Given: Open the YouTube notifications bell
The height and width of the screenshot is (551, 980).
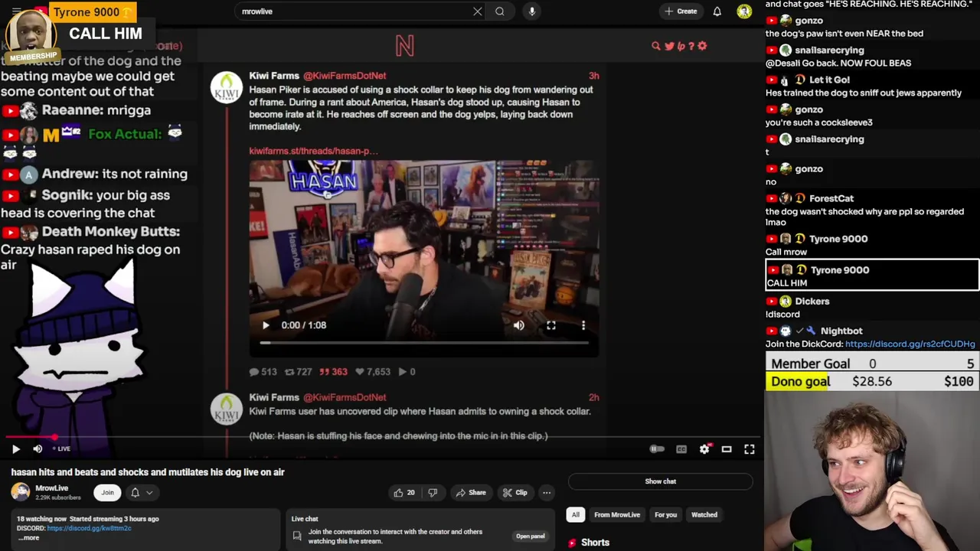Looking at the screenshot, I should click(717, 11).
